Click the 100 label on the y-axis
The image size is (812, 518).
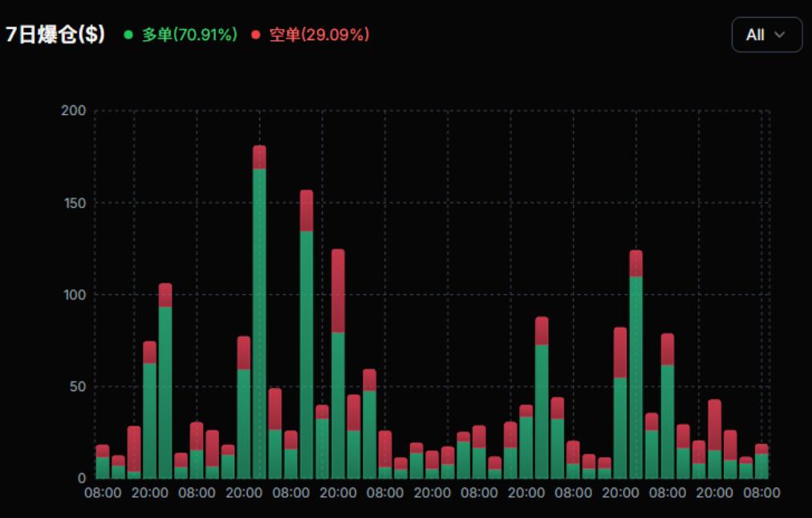pyautogui.click(x=73, y=295)
